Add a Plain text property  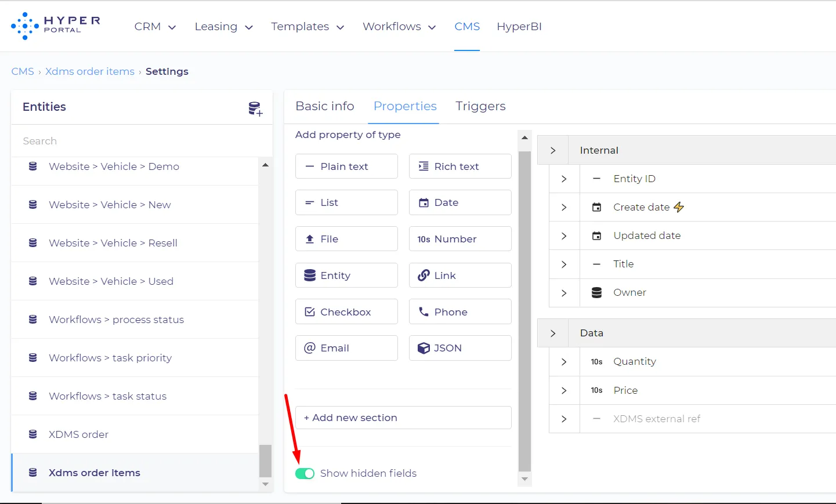346,166
